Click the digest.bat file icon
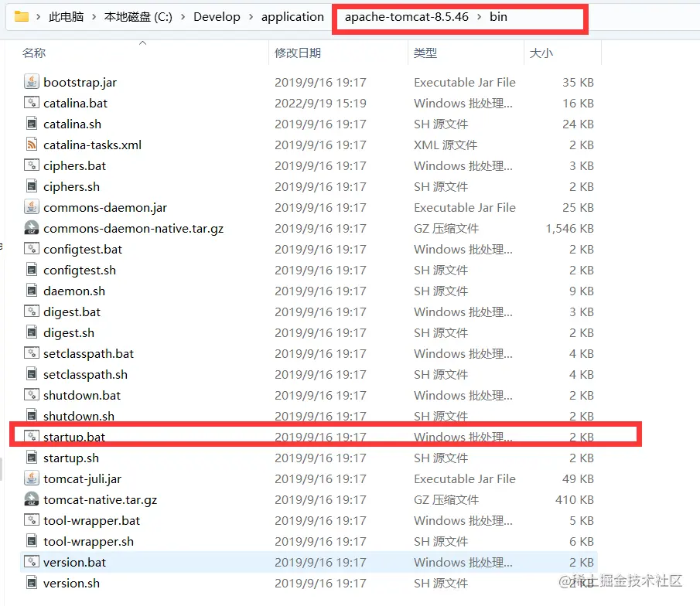The image size is (700, 606). point(31,311)
